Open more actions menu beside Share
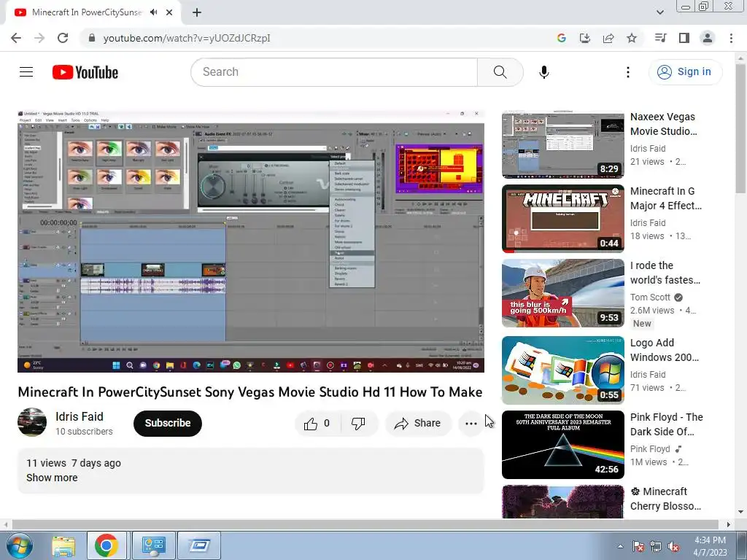Screen dimensions: 747x560 [471, 424]
